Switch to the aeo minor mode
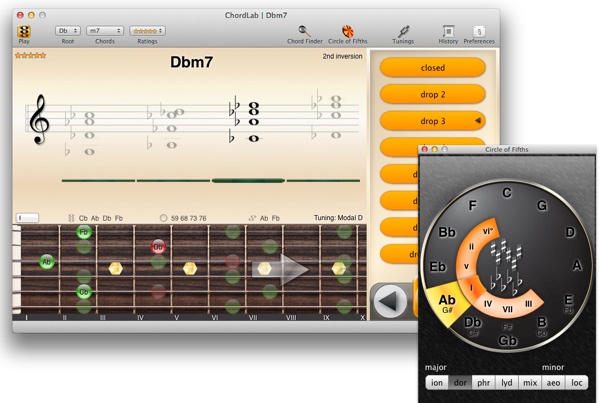 pos(553,383)
